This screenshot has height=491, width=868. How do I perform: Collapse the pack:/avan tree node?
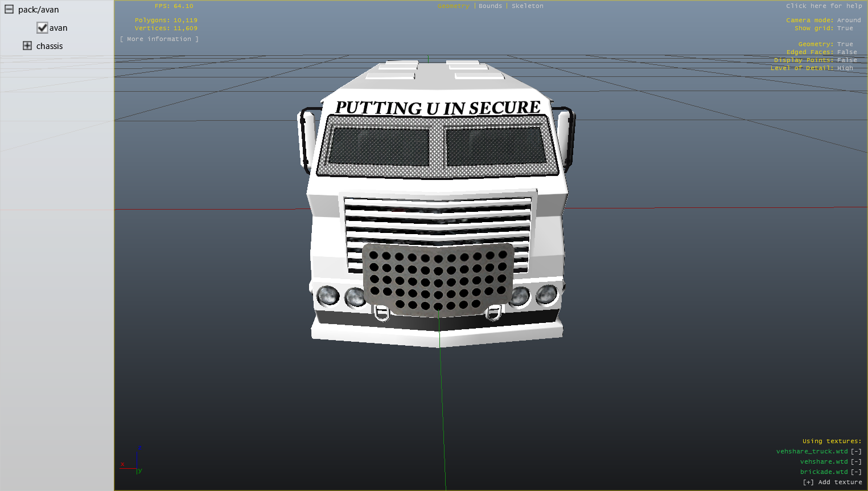(9, 10)
